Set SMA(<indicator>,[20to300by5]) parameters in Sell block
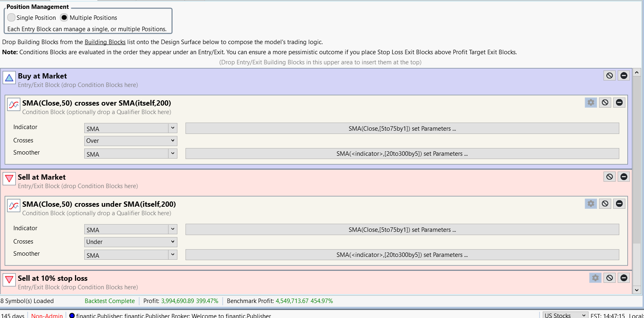This screenshot has height=318, width=644. pyautogui.click(x=402, y=255)
